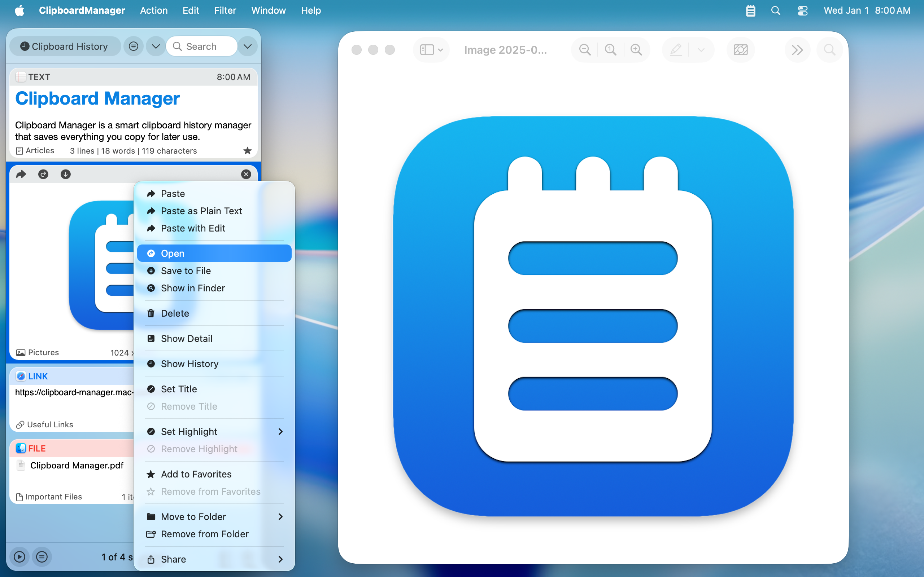
Task: Click the save-to-file download icon
Action: coord(66,175)
